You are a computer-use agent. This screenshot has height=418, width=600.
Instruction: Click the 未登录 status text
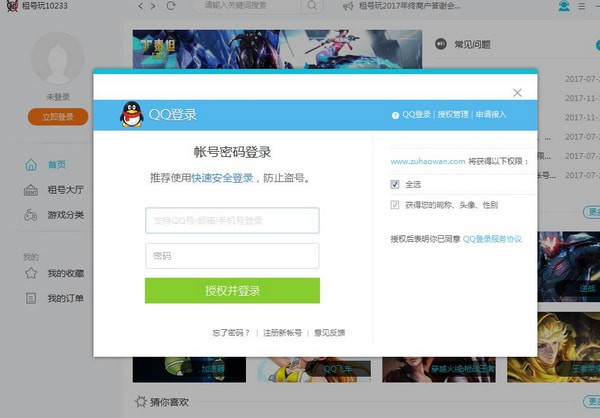58,97
